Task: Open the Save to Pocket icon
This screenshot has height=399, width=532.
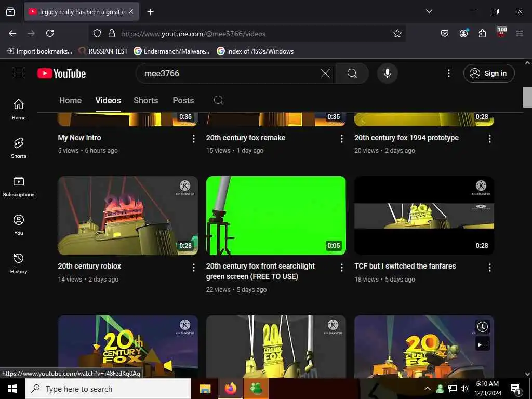Action: click(x=445, y=33)
